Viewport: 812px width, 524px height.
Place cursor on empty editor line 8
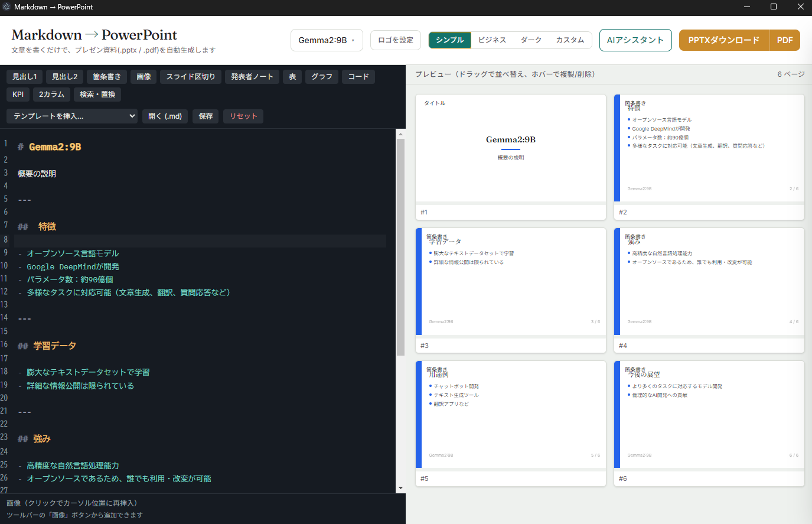point(200,240)
